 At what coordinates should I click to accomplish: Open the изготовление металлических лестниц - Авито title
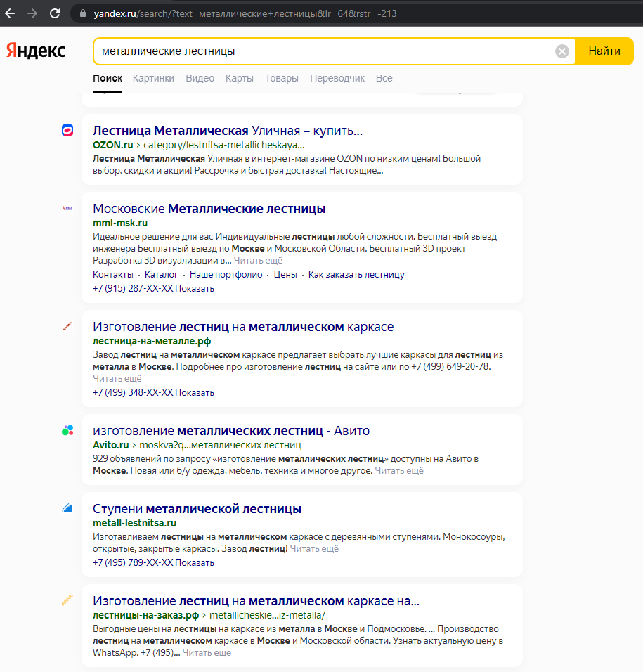231,431
